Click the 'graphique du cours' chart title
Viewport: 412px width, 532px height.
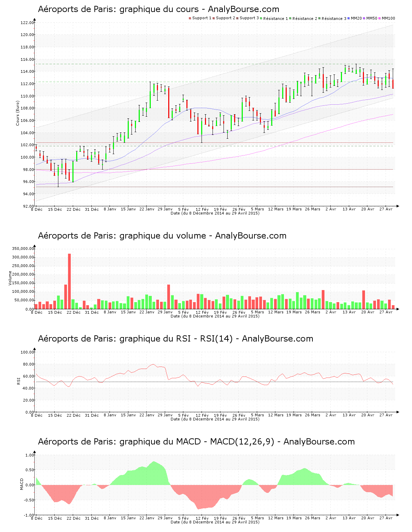coord(159,9)
